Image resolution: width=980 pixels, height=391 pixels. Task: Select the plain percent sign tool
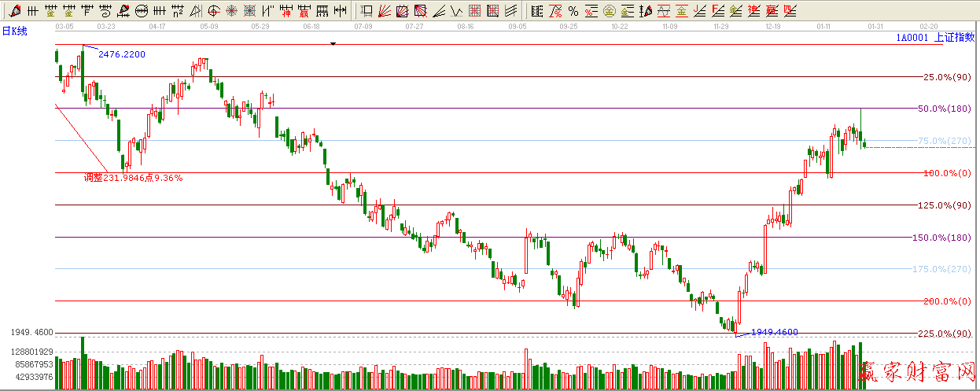(573, 11)
